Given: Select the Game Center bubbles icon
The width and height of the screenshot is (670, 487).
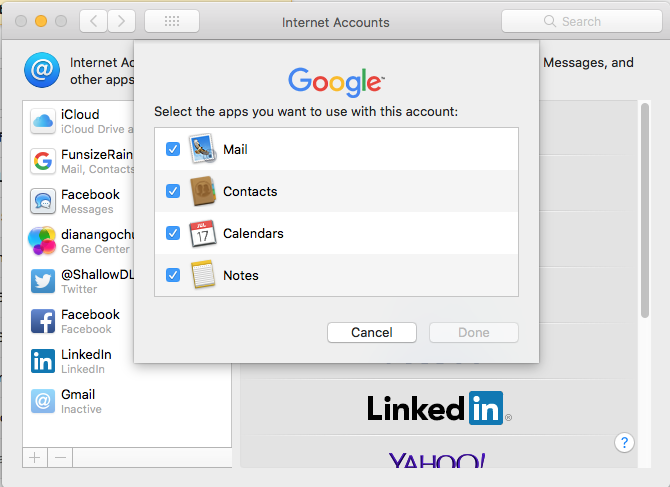Looking at the screenshot, I should pyautogui.click(x=42, y=241).
